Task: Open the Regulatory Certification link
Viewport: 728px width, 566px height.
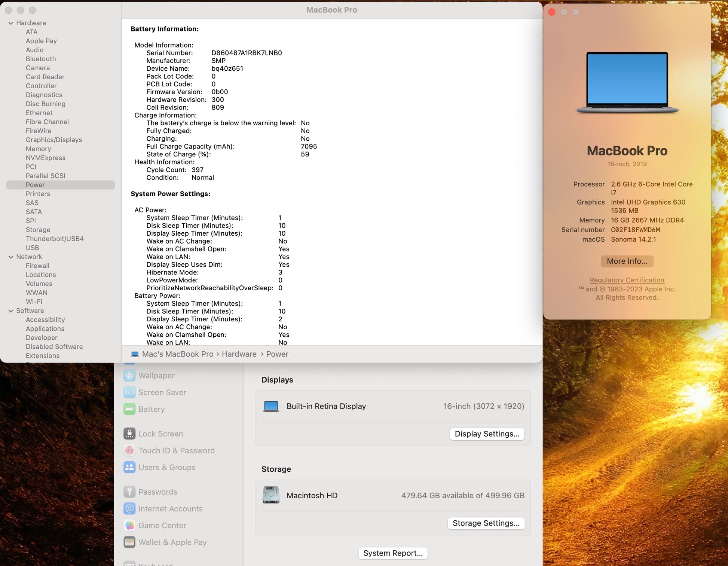Action: pos(627,280)
